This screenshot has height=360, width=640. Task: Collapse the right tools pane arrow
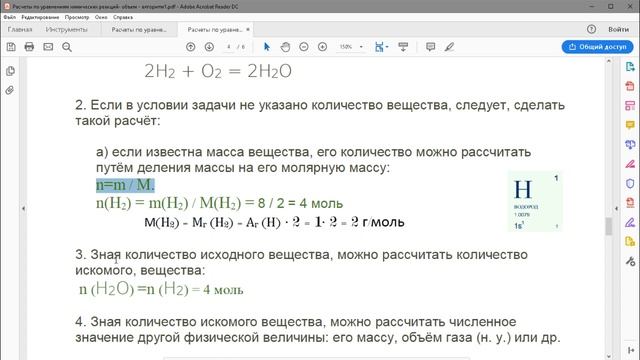pyautogui.click(x=616, y=209)
